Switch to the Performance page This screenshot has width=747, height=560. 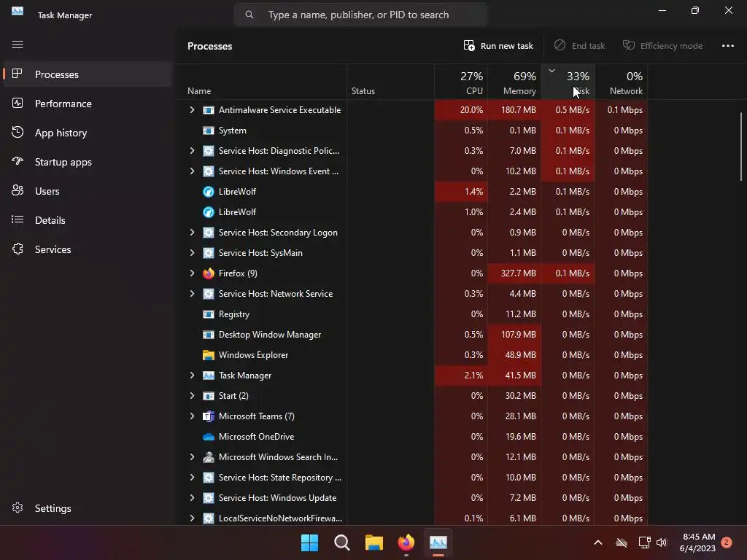coord(88,104)
